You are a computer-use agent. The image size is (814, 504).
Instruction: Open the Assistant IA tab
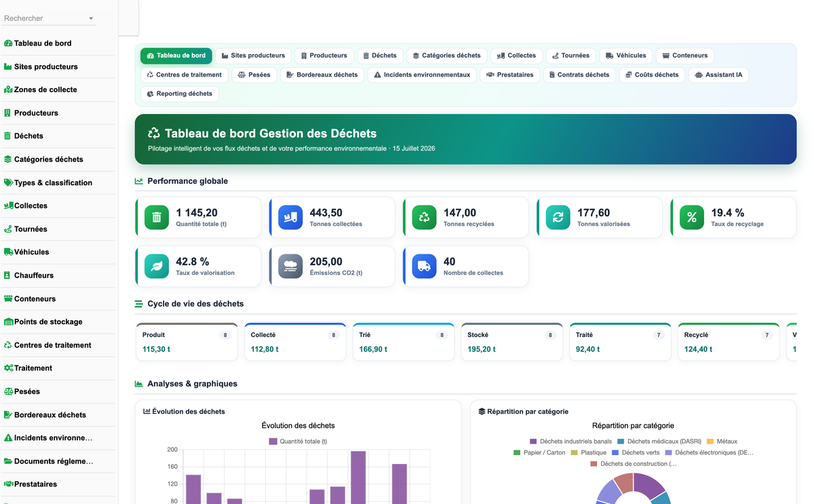coord(718,75)
